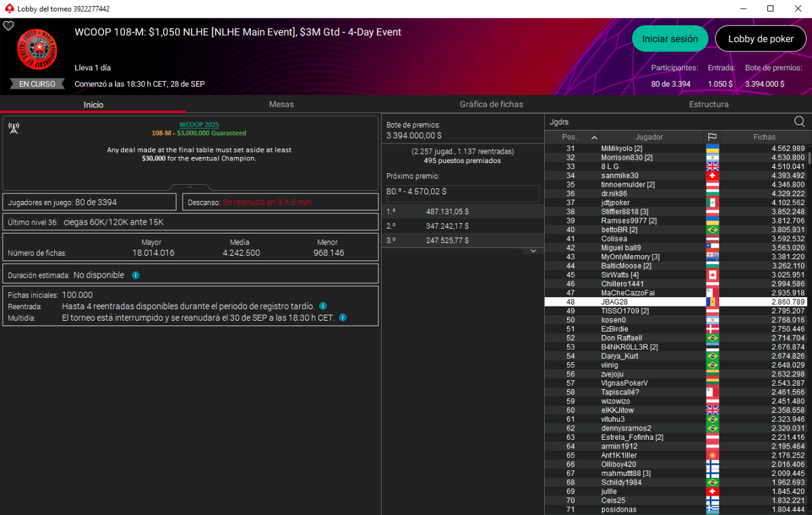The image size is (812, 515).
Task: Open the WCOOP 2025 link
Action: [199, 125]
